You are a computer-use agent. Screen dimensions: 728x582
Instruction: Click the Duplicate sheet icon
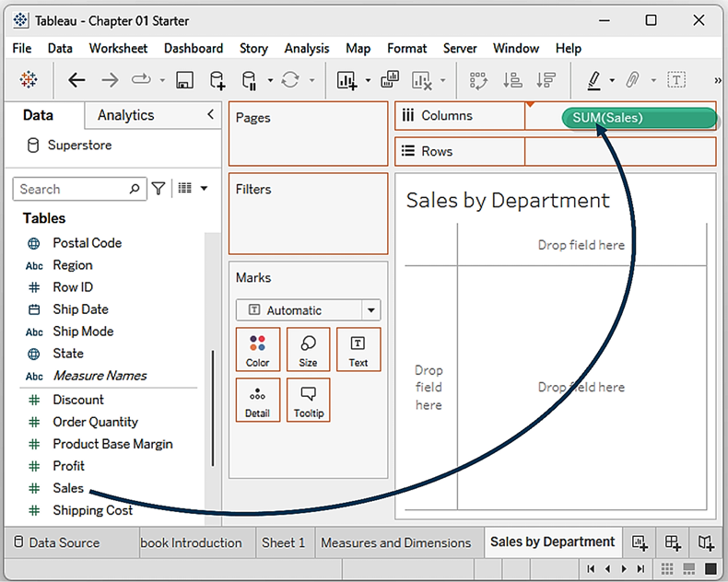[x=390, y=79]
